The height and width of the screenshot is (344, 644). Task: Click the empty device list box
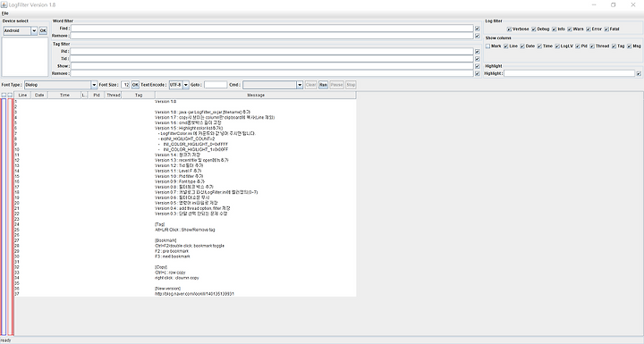click(x=25, y=57)
